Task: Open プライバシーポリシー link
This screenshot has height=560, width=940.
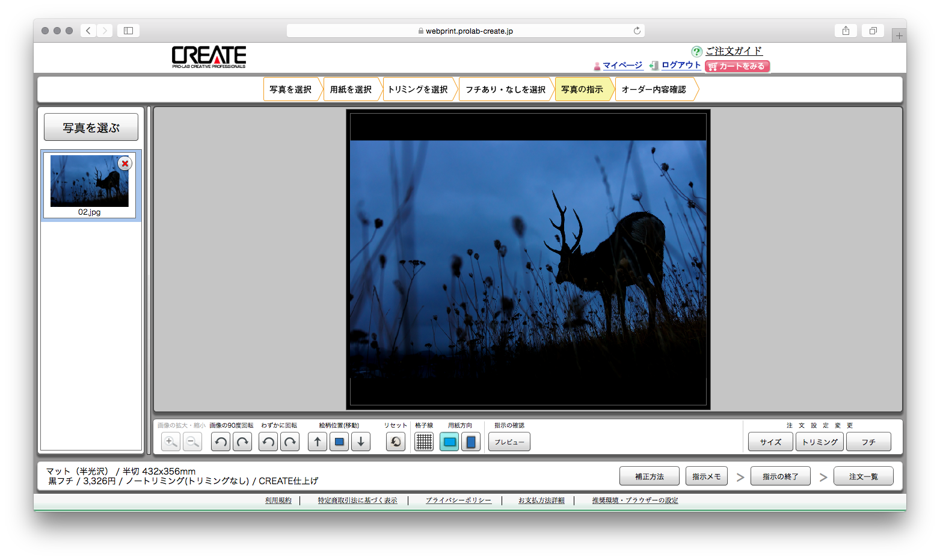Action: pos(458,500)
